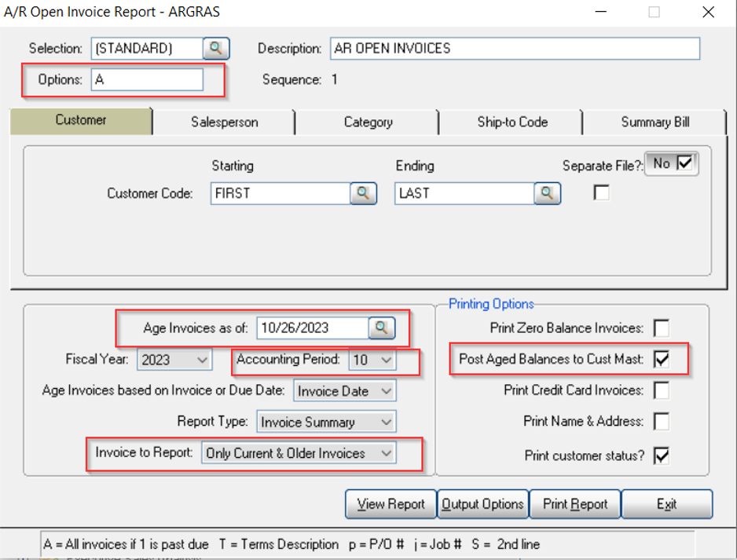The width and height of the screenshot is (737, 560).
Task: Check the Customer Code separate file box
Action: [602, 192]
